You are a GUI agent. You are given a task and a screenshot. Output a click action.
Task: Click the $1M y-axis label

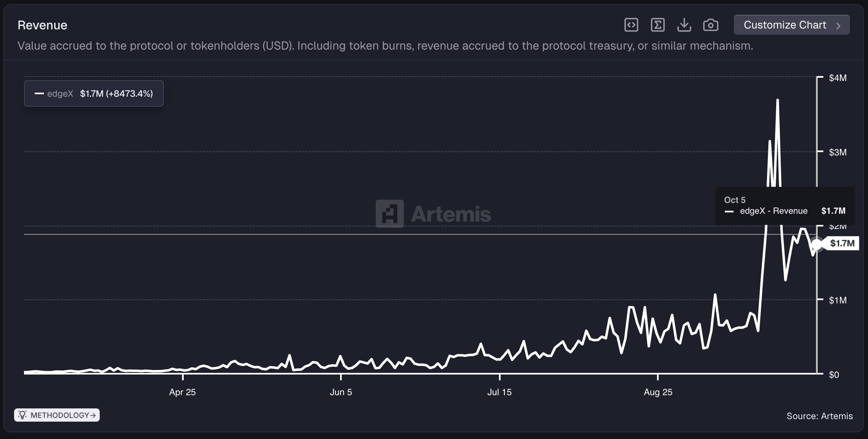point(838,300)
